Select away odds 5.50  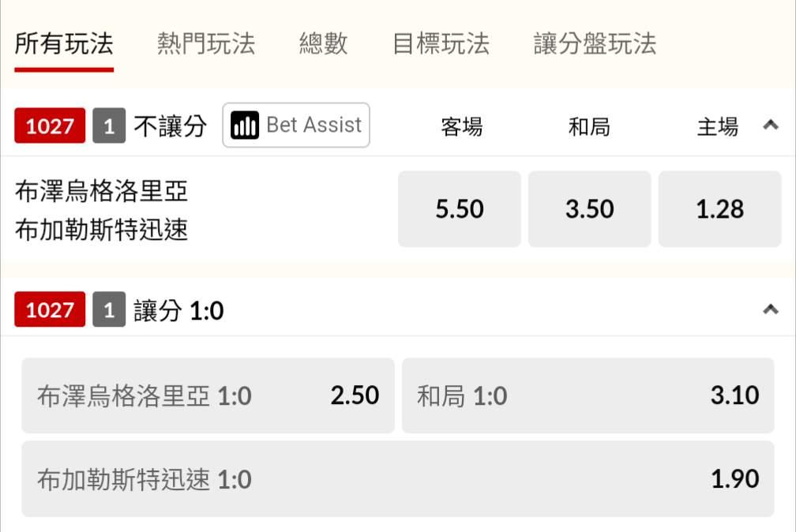460,209
